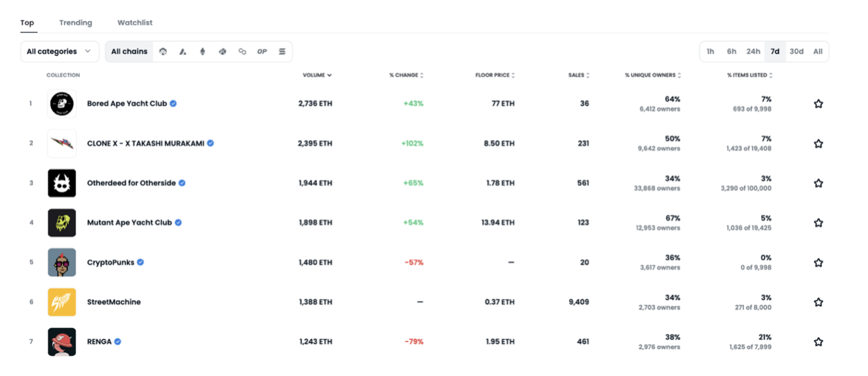The image size is (868, 376).
Task: Click verified badge next to Otherdeed for Otherside
Action: click(182, 183)
